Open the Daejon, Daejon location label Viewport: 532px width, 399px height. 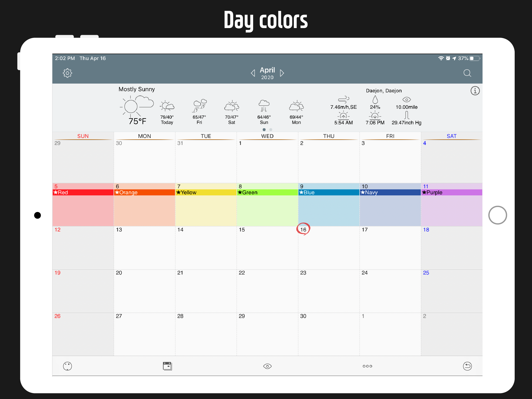[x=384, y=90]
